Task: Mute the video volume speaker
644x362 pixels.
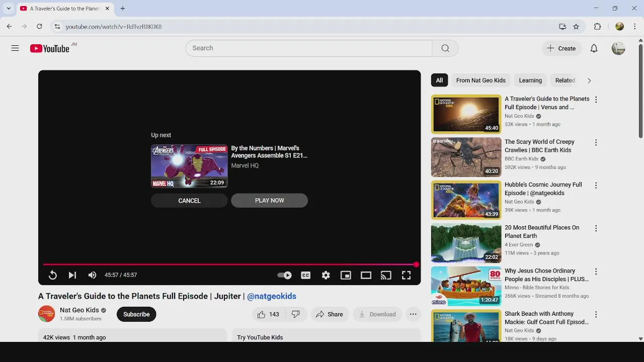Action: click(92, 275)
